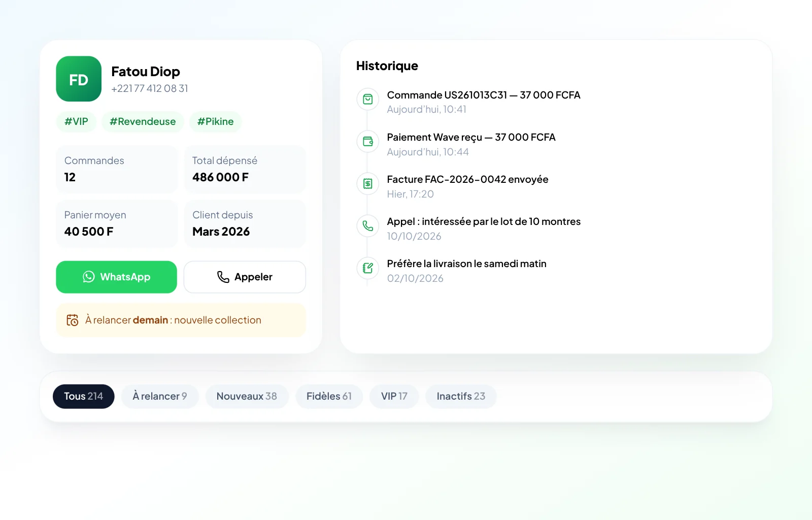Click the Historique heading
Viewport: 812px width, 520px height.
click(387, 66)
